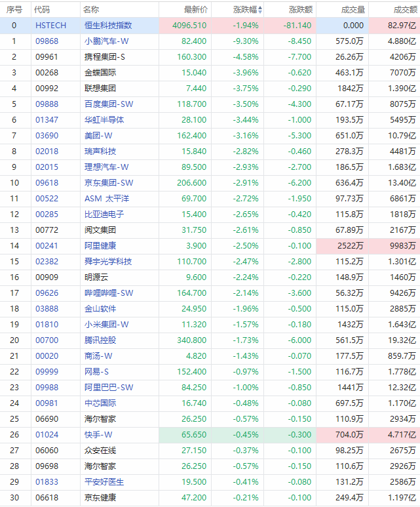Screen dimensions: 420x507
Task: Open 百度集团-SW stock name
Action: click(x=109, y=104)
